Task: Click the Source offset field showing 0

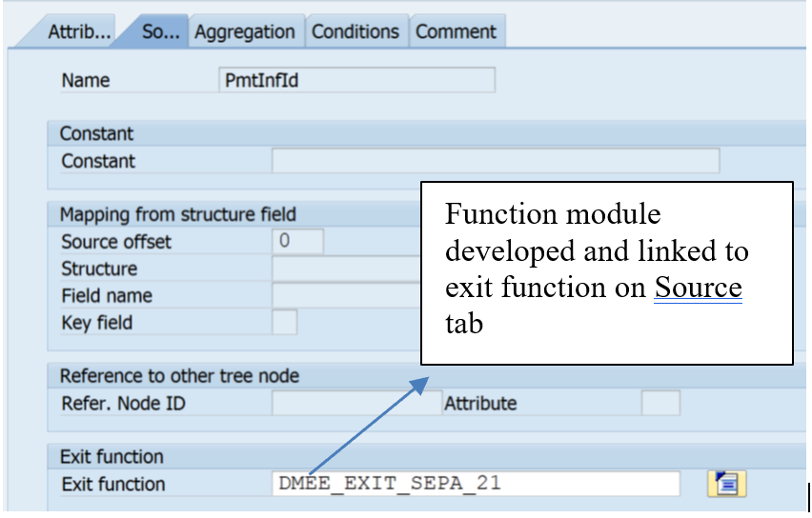Action: [x=297, y=241]
